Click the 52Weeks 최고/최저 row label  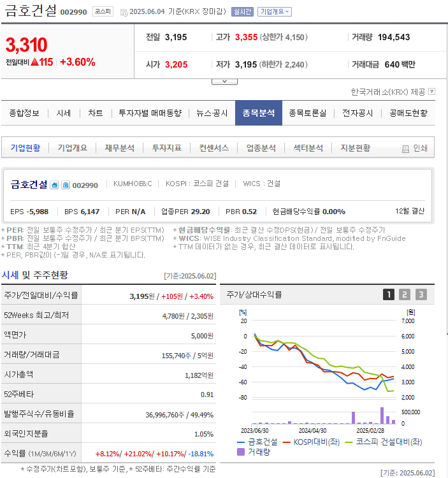pyautogui.click(x=36, y=315)
